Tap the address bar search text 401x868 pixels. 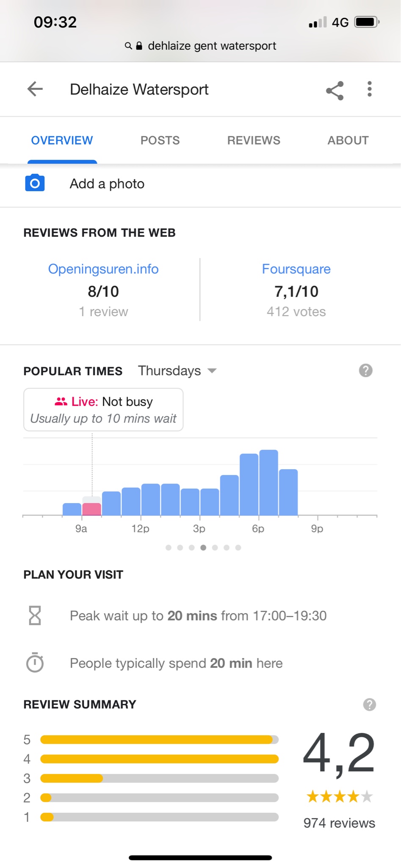[x=212, y=46]
